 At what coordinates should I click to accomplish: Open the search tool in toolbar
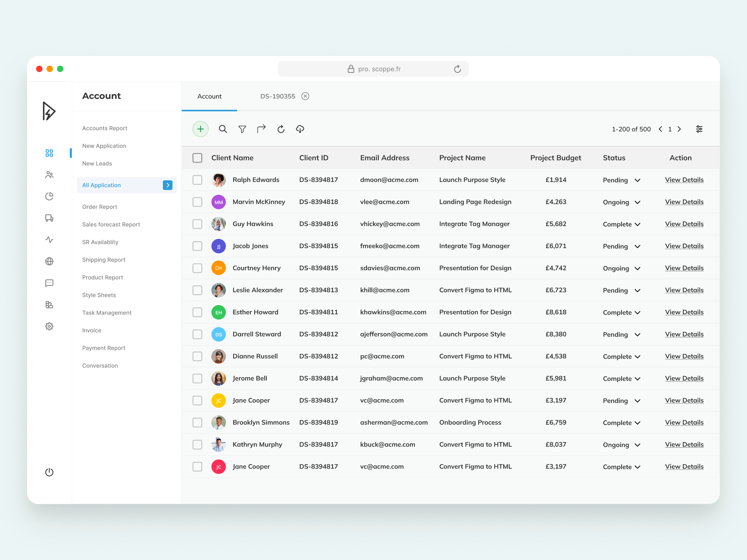pyautogui.click(x=223, y=129)
